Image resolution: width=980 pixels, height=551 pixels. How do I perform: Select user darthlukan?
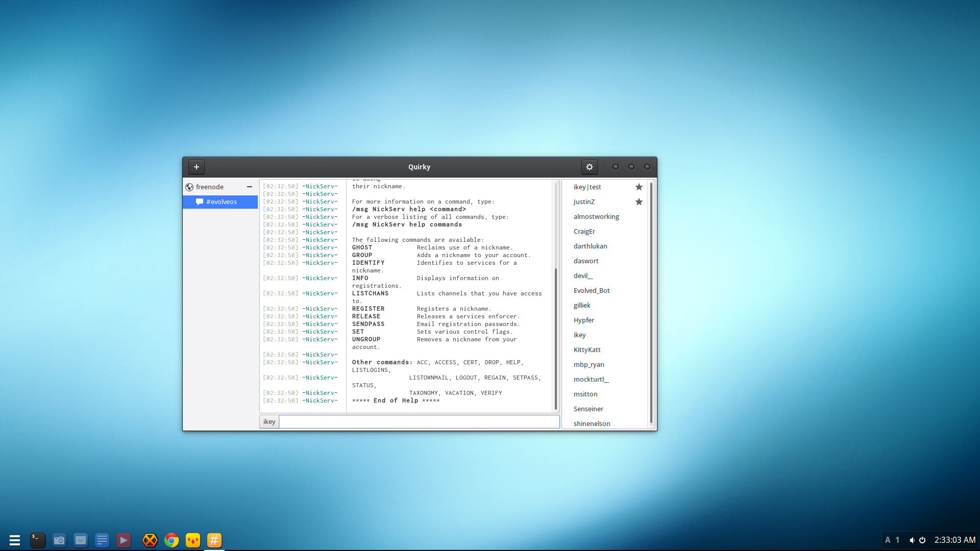[605, 246]
